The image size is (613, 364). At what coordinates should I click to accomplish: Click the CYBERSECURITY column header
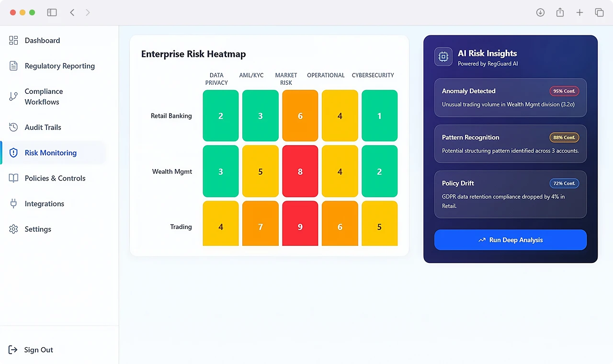[x=373, y=75]
